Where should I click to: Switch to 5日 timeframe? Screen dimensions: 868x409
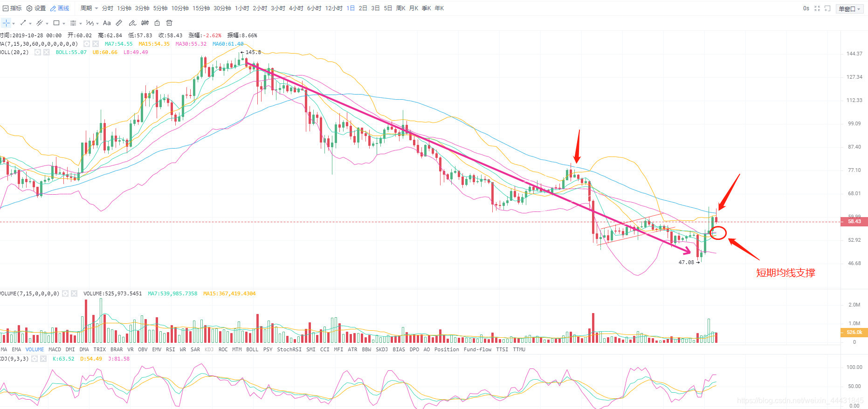point(388,8)
